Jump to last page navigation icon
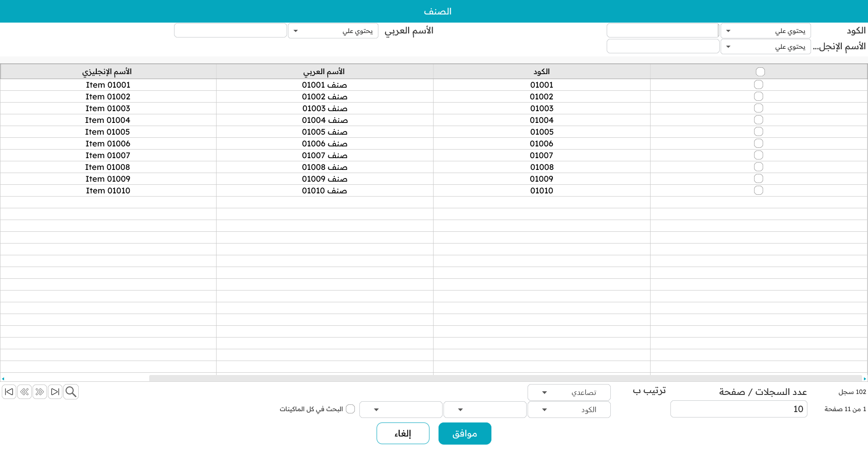868x455 pixels. point(55,392)
